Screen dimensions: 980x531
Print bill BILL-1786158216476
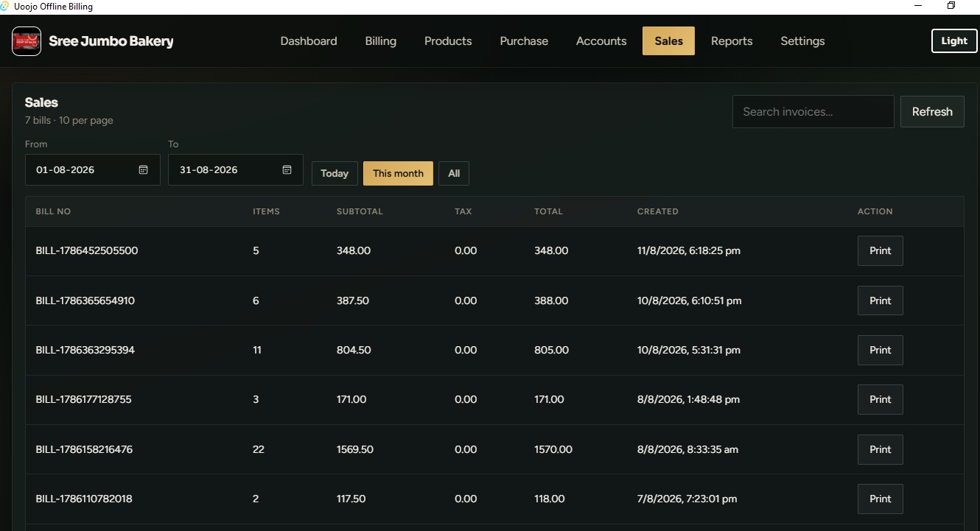click(881, 449)
